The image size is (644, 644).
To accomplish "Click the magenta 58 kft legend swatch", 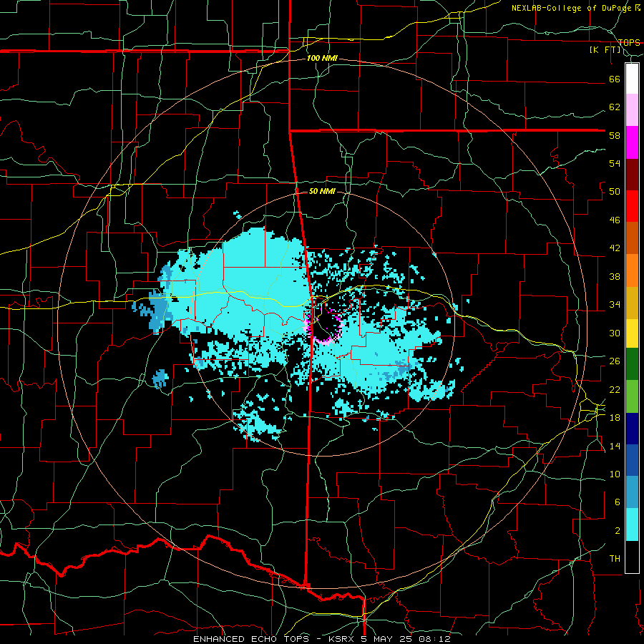I will click(632, 142).
